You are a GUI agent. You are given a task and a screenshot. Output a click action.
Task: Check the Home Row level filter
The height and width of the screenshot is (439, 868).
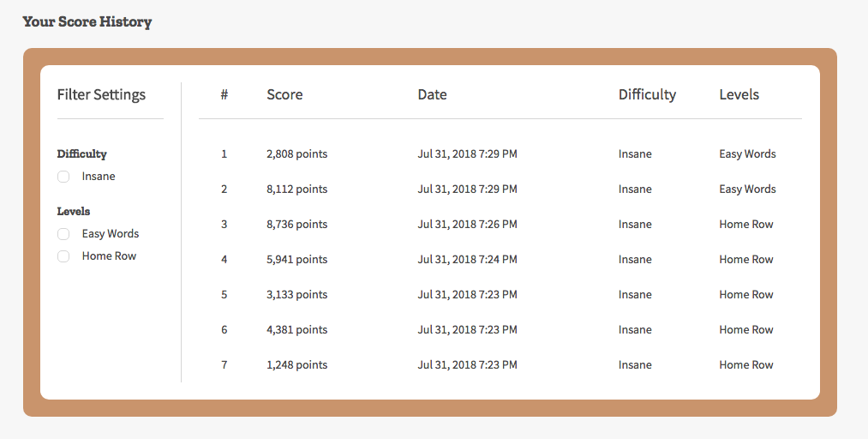point(63,256)
